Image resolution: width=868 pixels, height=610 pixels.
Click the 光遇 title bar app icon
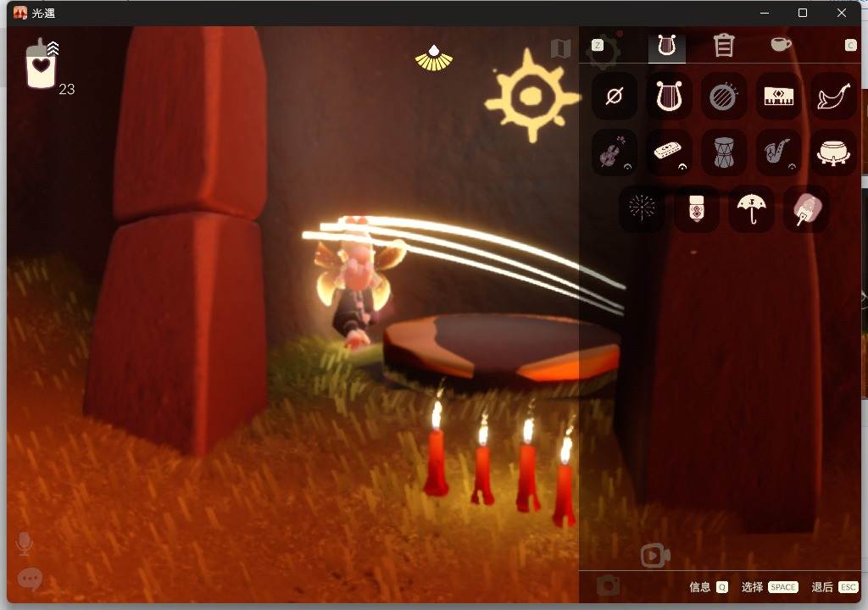20,13
